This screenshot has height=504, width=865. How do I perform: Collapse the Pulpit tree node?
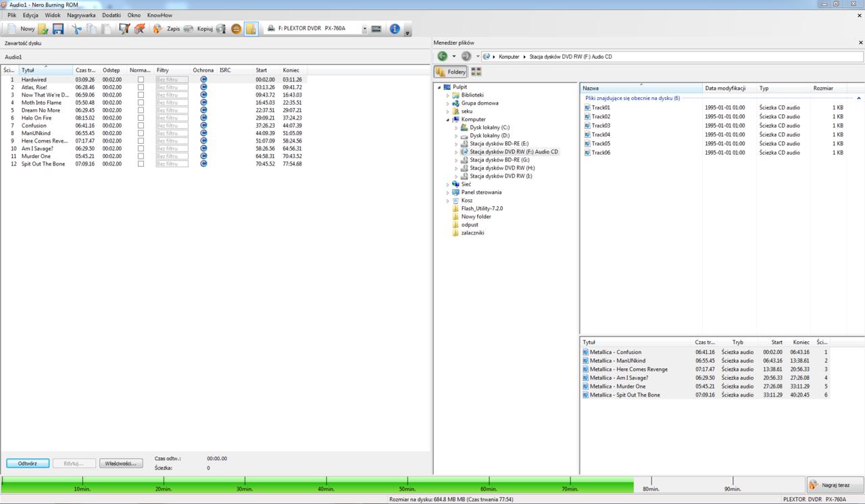pyautogui.click(x=439, y=87)
